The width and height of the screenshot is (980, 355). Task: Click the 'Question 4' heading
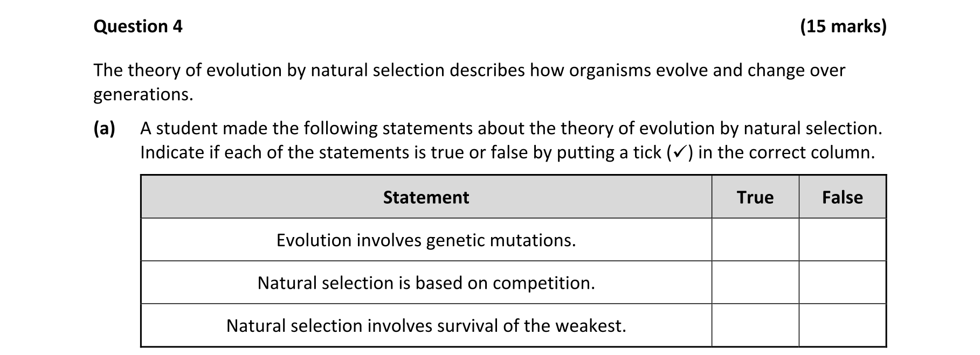(138, 26)
